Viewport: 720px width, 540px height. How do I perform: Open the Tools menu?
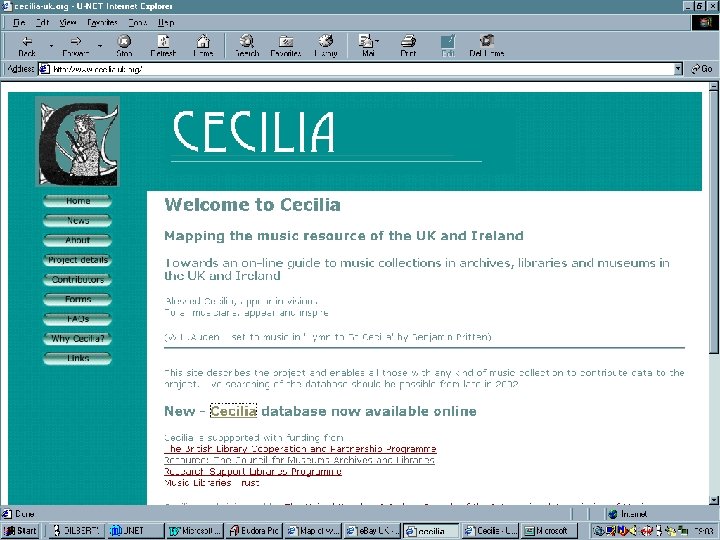(x=137, y=22)
